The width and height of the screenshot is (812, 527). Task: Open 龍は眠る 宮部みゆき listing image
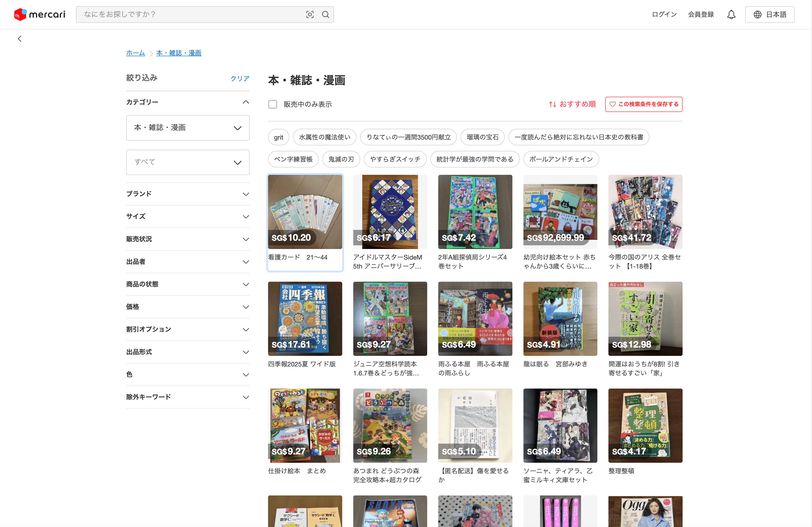coord(560,319)
